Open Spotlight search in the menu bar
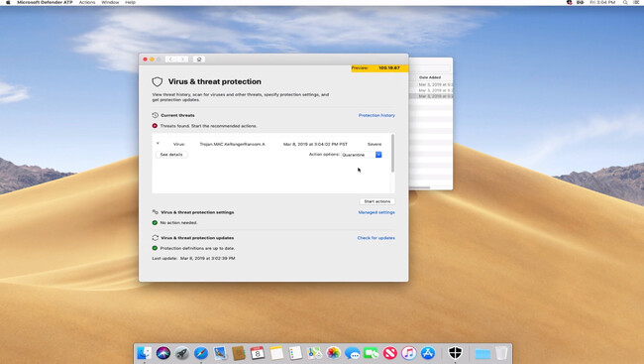 pos(625,2)
